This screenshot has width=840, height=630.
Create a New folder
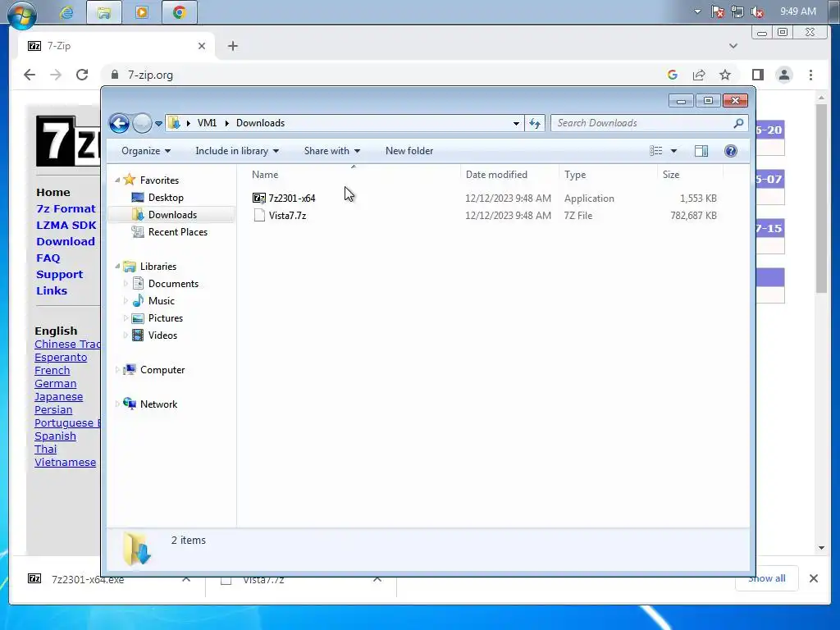[409, 151]
